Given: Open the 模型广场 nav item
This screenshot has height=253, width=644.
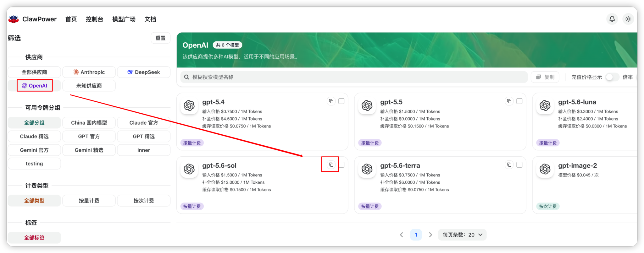Looking at the screenshot, I should point(124,19).
